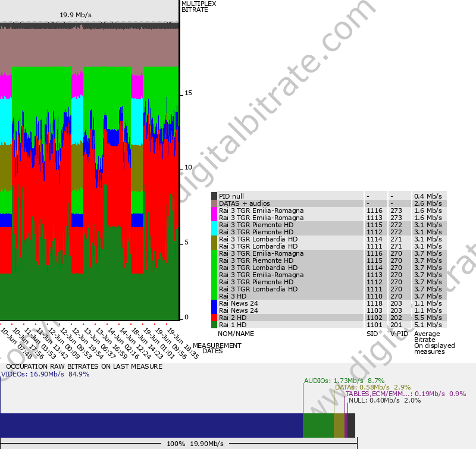The image size is (476, 449).
Task: Select the navy VIDEOs segment of occupation bar
Action: 152,425
